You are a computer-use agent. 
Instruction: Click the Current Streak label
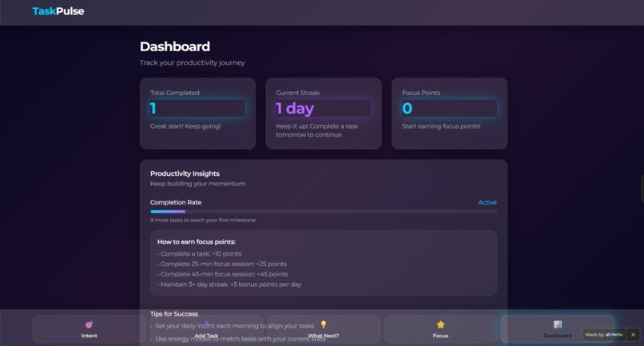298,93
